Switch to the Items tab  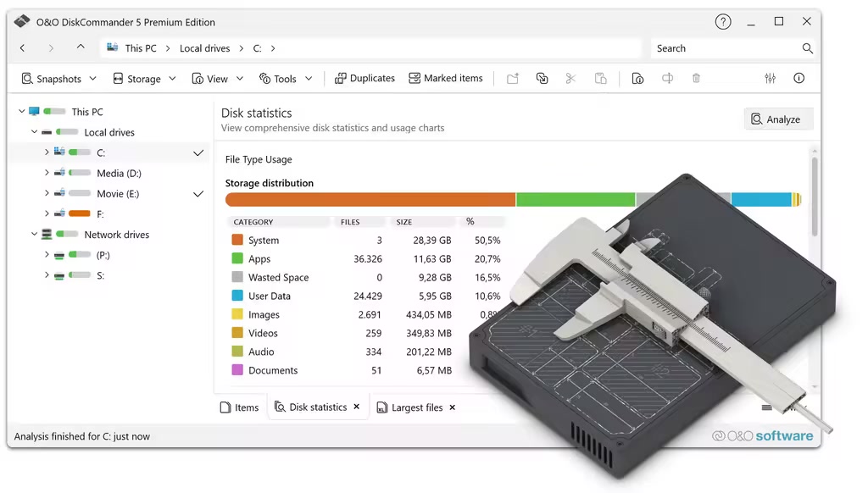click(x=239, y=407)
